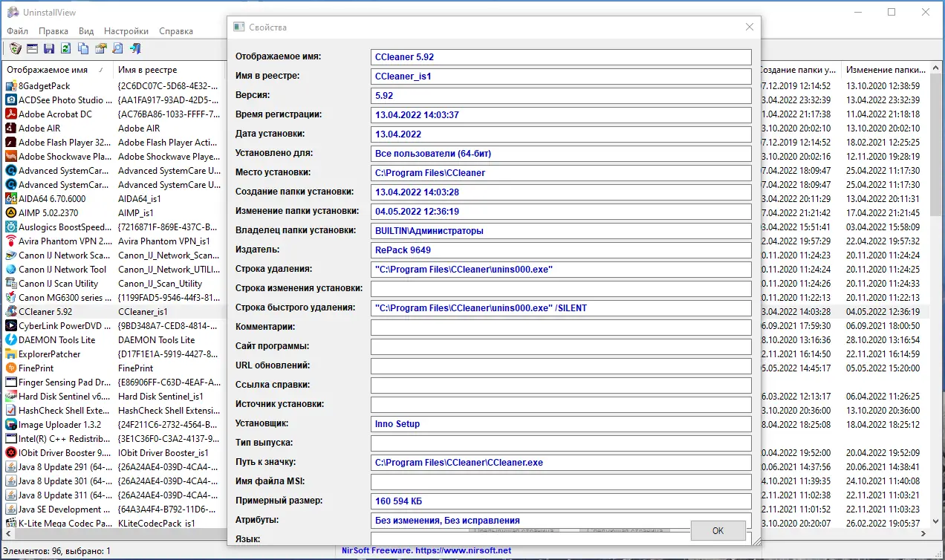Click the Exit door toolbar icon

tap(134, 49)
